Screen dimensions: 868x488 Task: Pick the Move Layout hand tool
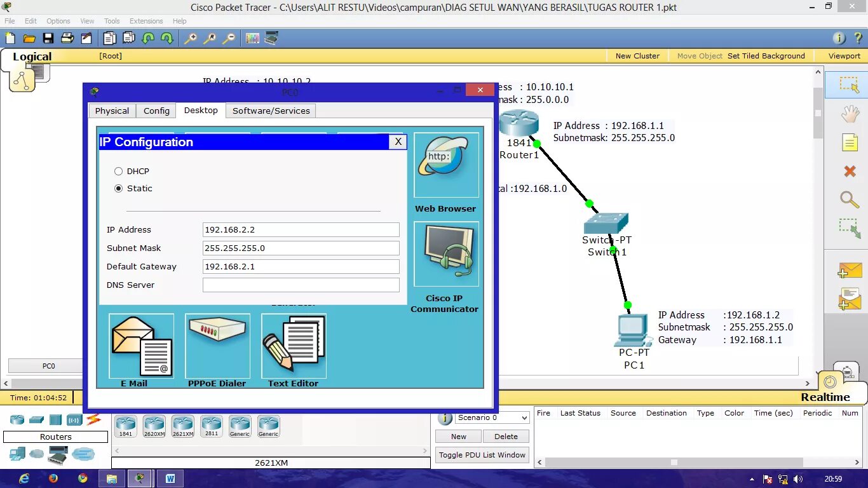click(850, 114)
